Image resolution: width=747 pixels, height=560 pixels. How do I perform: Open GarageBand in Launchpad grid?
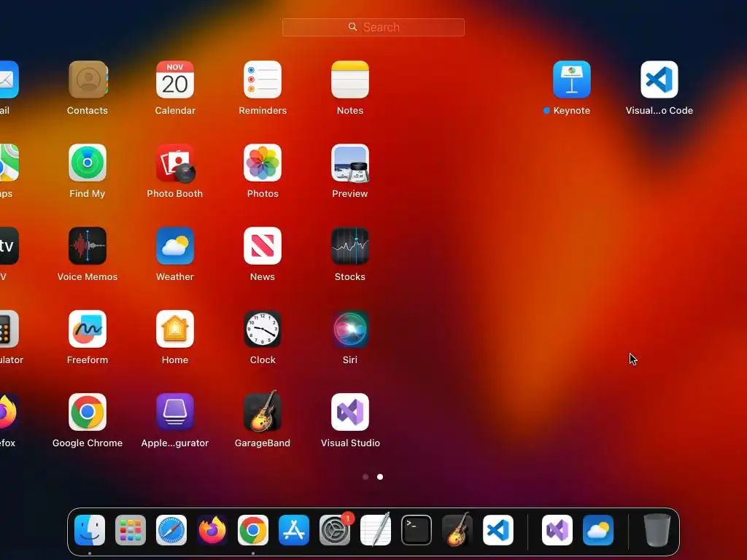point(263,411)
